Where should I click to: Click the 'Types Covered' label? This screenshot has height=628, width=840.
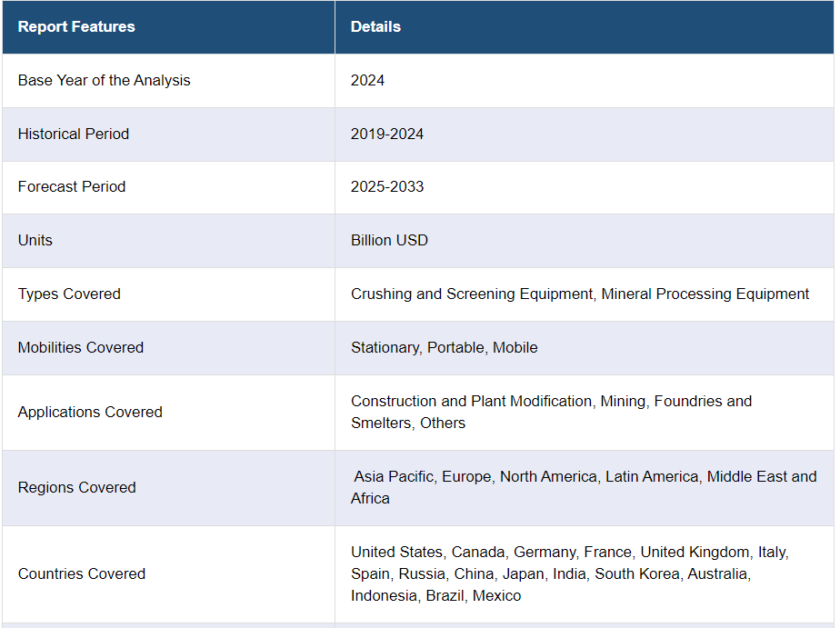click(x=69, y=294)
